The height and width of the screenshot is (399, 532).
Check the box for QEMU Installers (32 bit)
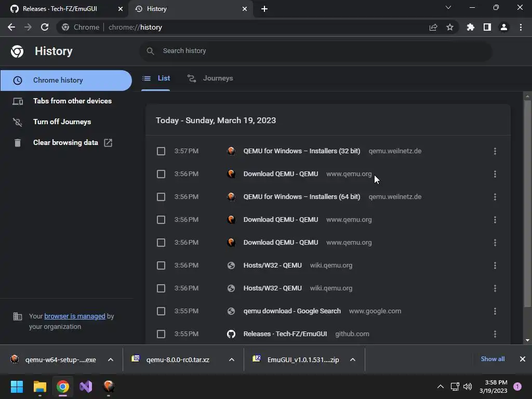161,151
